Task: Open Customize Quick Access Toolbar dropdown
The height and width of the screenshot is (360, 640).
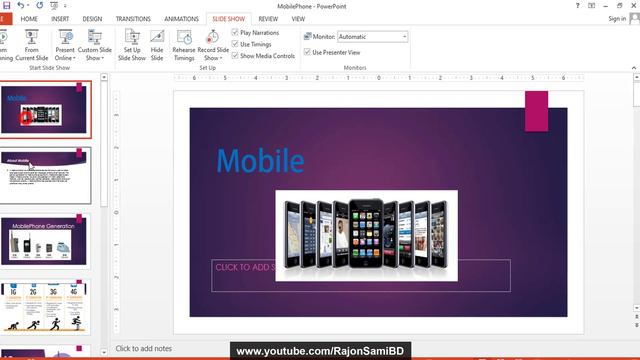Action: [65, 6]
